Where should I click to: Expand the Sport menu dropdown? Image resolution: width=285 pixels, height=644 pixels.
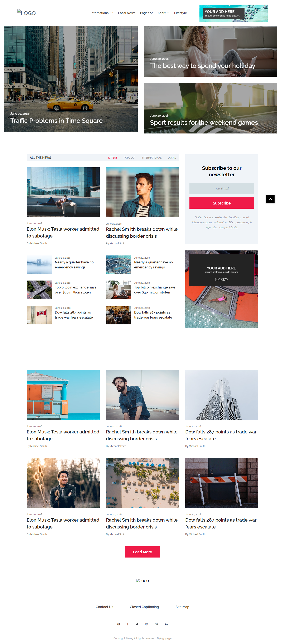(163, 13)
